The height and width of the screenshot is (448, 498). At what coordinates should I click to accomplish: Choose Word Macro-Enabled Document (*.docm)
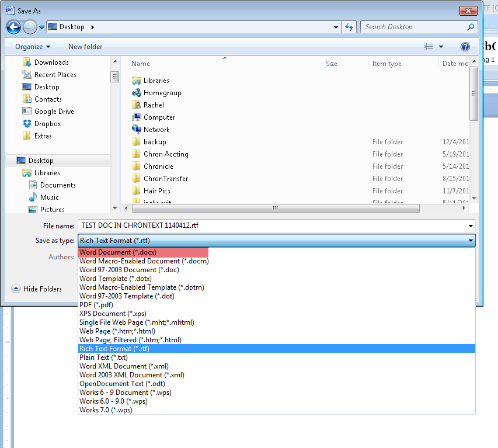277,261
